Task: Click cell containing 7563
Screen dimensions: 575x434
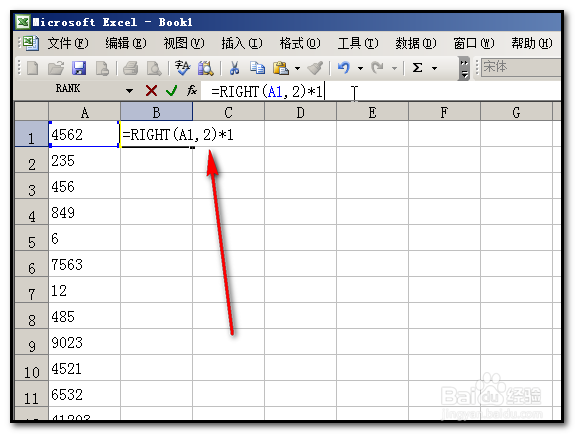Action: (x=84, y=264)
